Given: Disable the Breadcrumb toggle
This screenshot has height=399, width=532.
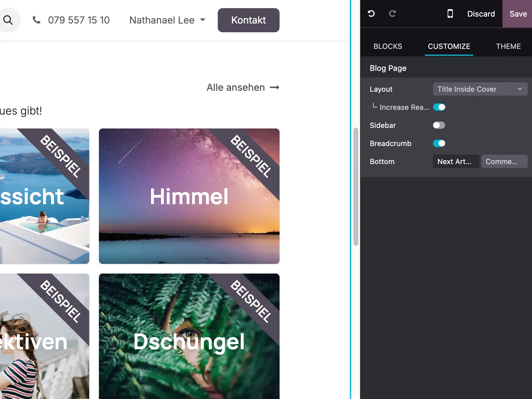Looking at the screenshot, I should pyautogui.click(x=439, y=143).
